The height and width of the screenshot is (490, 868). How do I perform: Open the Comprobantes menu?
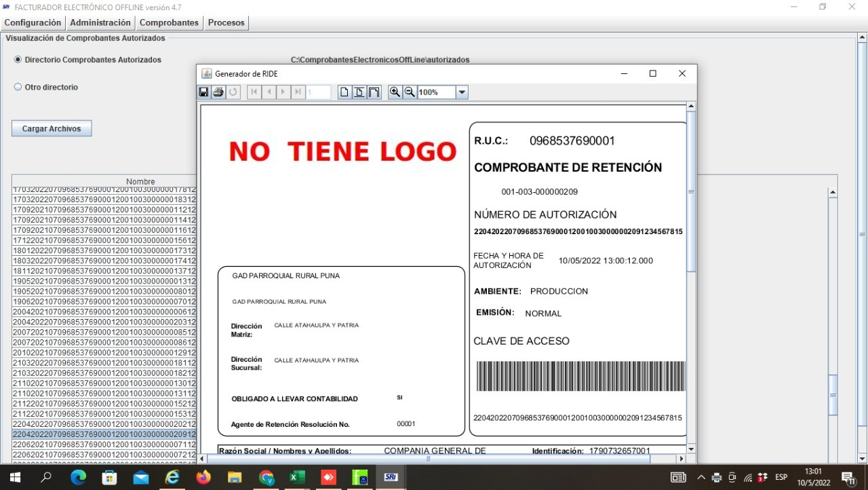[x=169, y=23]
